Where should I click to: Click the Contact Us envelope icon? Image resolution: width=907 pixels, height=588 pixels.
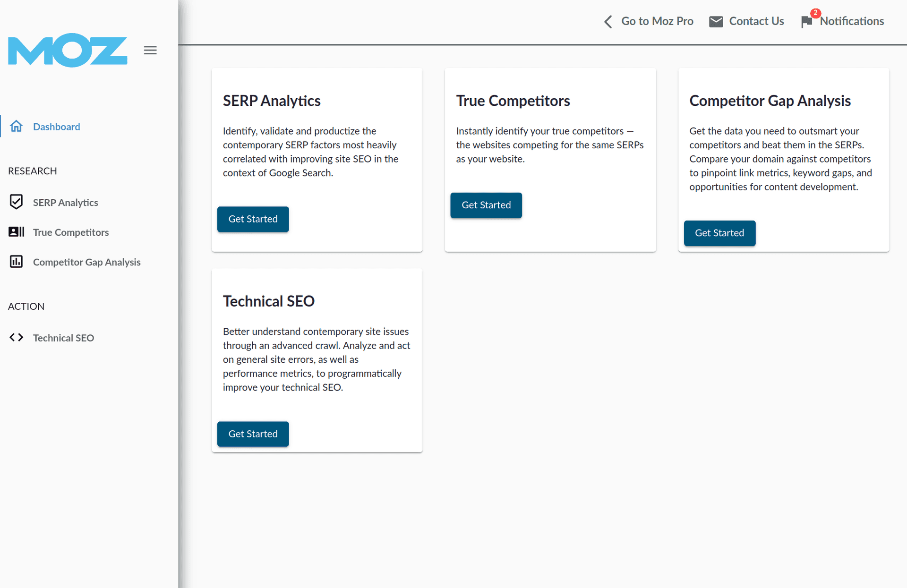pos(716,21)
